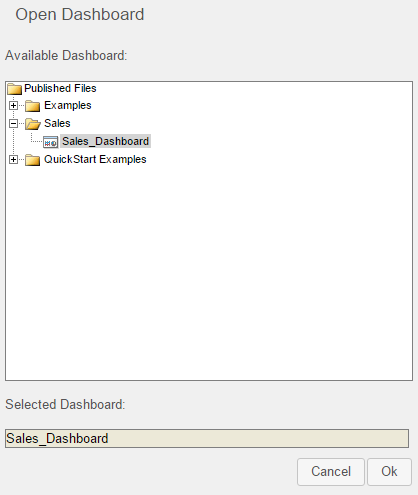The width and height of the screenshot is (418, 495).
Task: Select the Published Files label in tree
Action: click(60, 88)
